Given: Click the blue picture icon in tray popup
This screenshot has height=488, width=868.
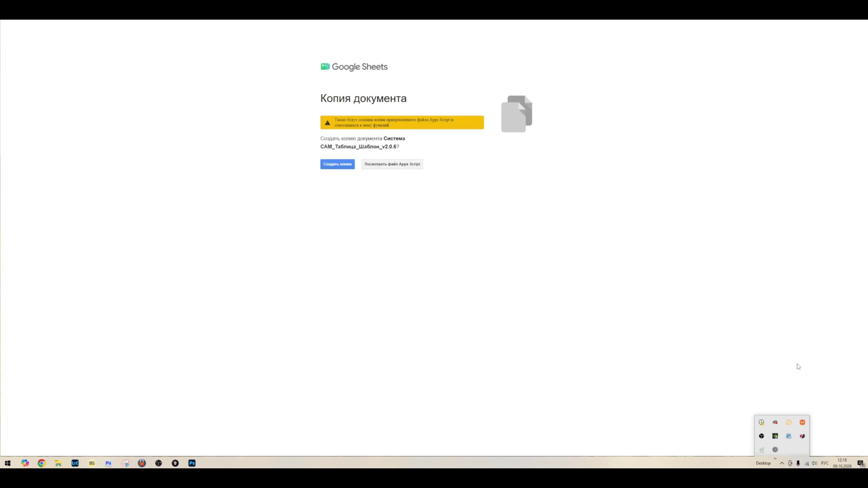Looking at the screenshot, I should click(x=789, y=436).
